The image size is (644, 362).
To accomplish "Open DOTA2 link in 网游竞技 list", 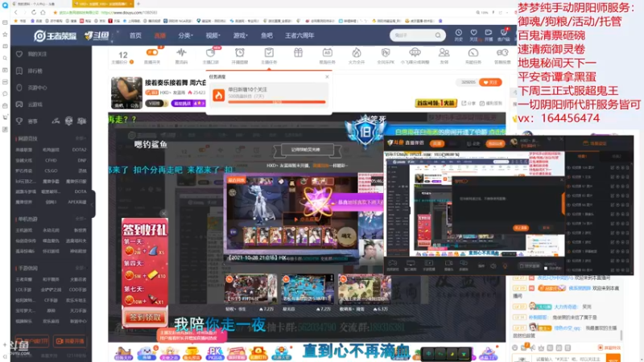I will coord(79,150).
